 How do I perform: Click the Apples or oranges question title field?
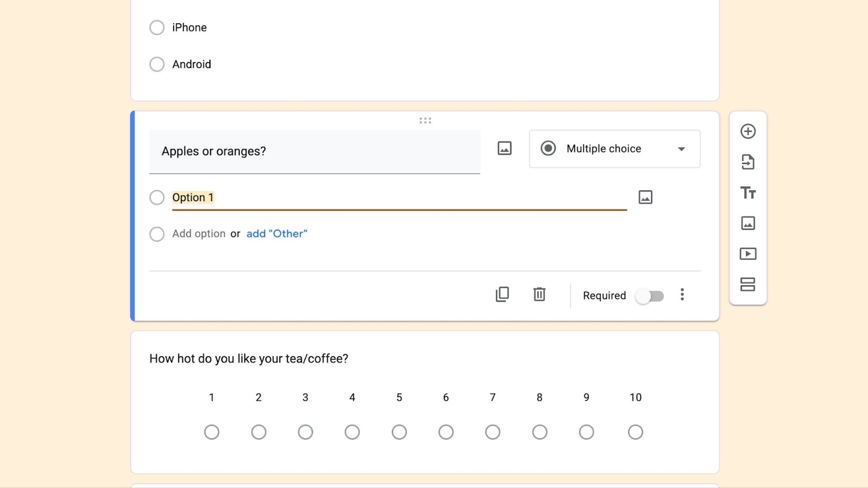coord(315,151)
